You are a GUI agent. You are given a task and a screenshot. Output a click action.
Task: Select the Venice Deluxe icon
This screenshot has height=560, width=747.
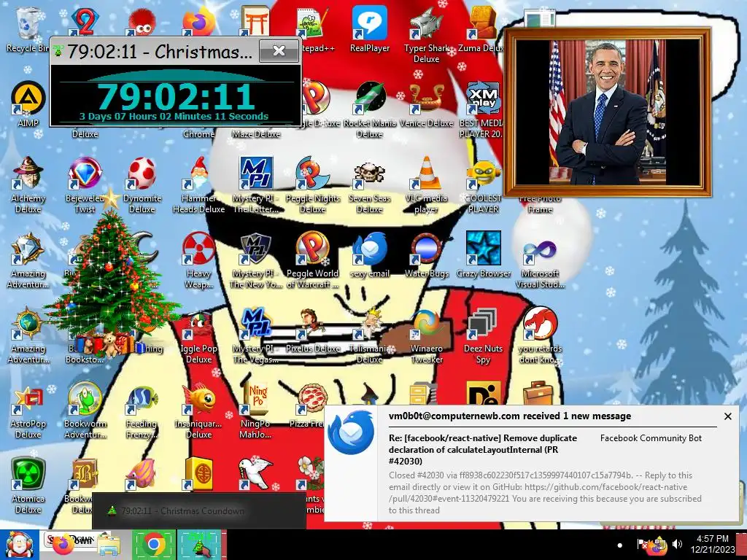coord(426,104)
